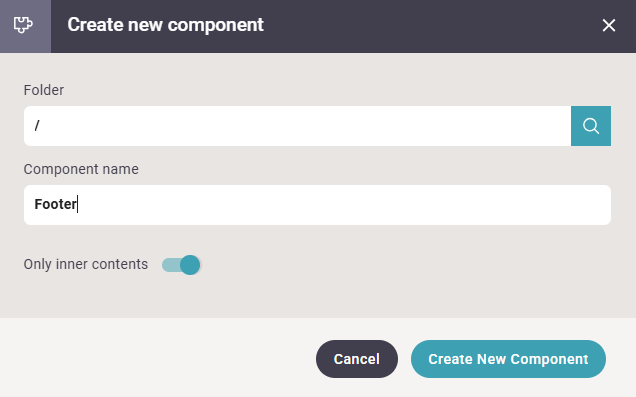Viewport: 636px width, 397px height.
Task: Place cursor in Component name field
Action: [x=317, y=205]
